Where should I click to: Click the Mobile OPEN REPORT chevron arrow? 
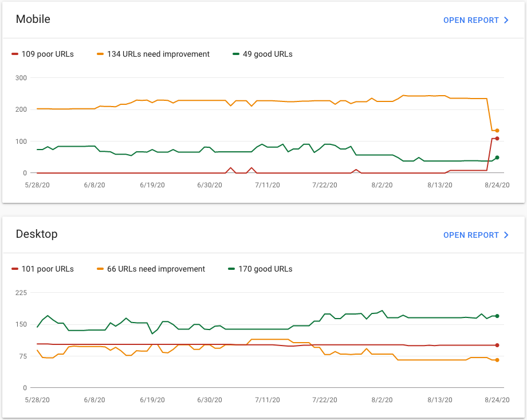[x=506, y=20]
